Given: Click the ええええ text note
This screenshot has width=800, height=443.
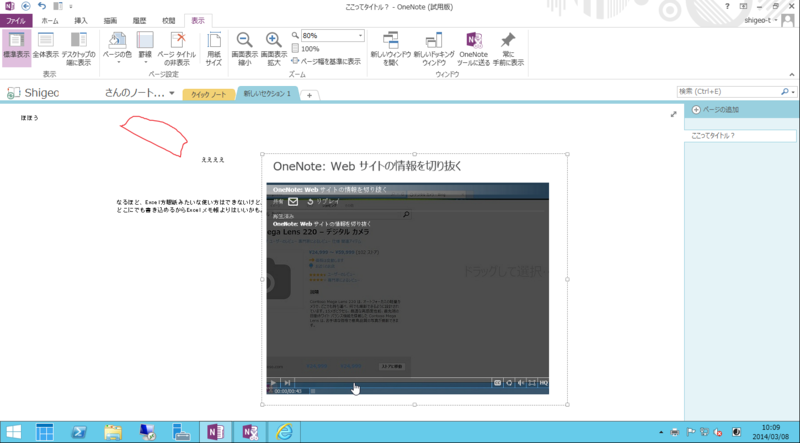Looking at the screenshot, I should point(213,160).
